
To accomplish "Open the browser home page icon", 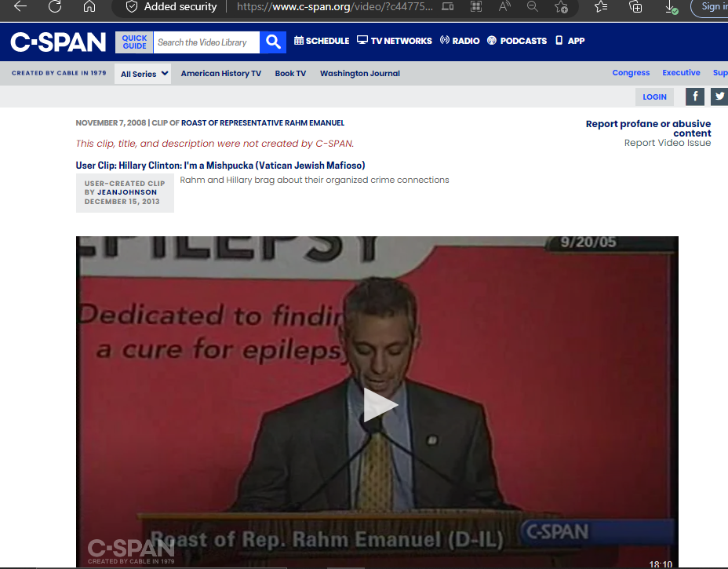I will coord(89,6).
